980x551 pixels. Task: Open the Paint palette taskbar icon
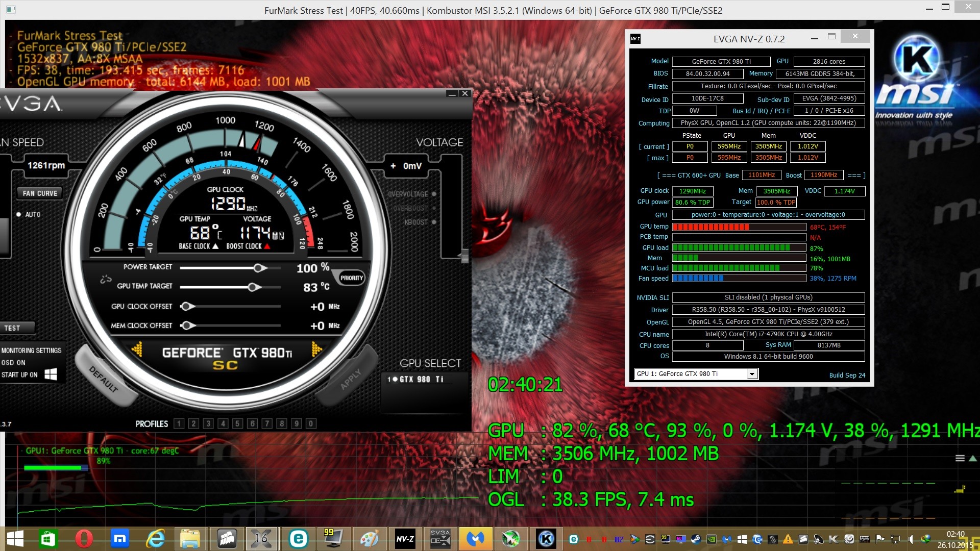coord(369,539)
